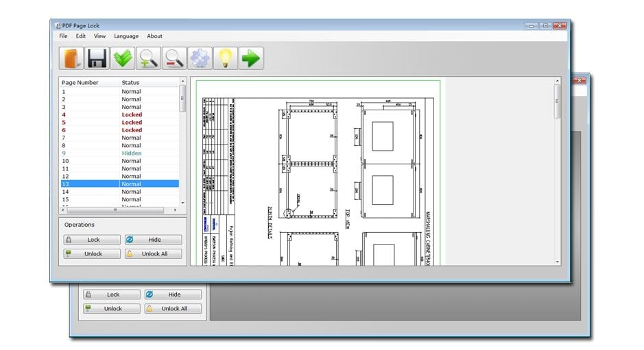
Task: Close the background window
Action: pos(580,80)
